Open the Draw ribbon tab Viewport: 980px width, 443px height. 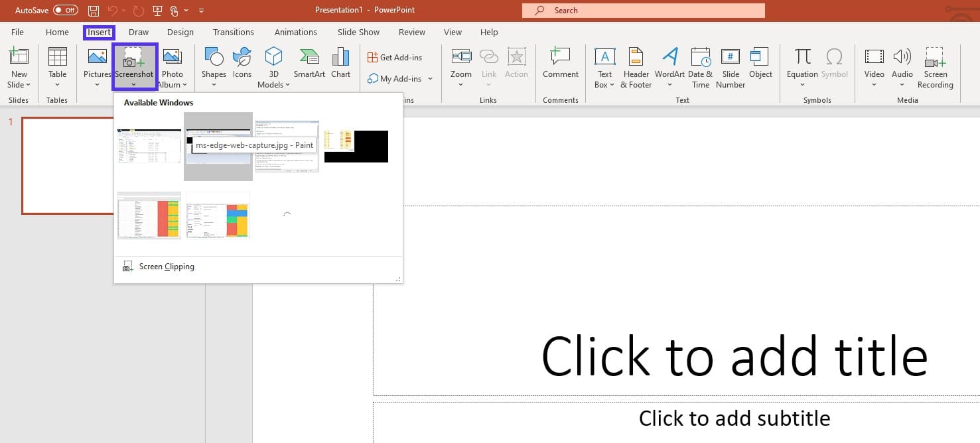138,32
